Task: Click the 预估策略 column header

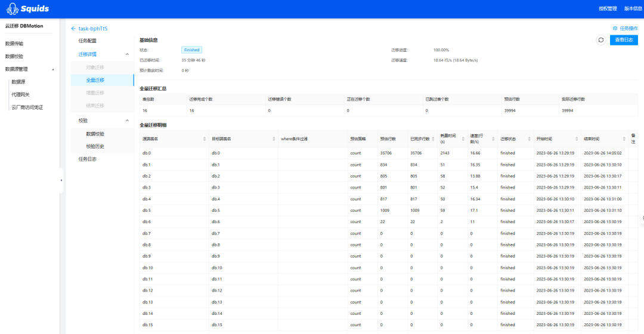Action: click(x=358, y=139)
